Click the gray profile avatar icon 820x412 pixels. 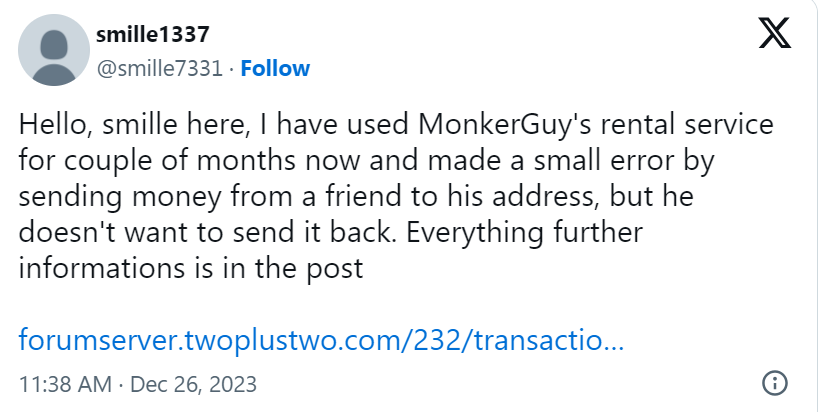53,52
